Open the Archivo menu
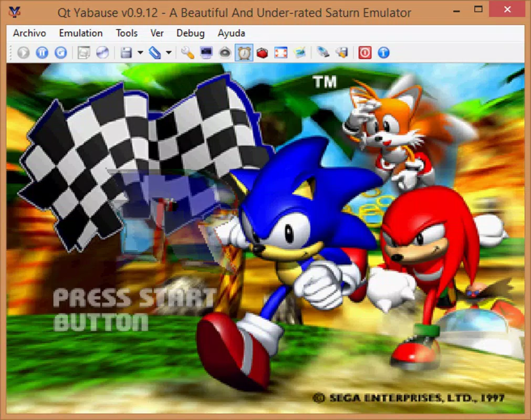Viewport: 531px width, 420px height. (29, 33)
